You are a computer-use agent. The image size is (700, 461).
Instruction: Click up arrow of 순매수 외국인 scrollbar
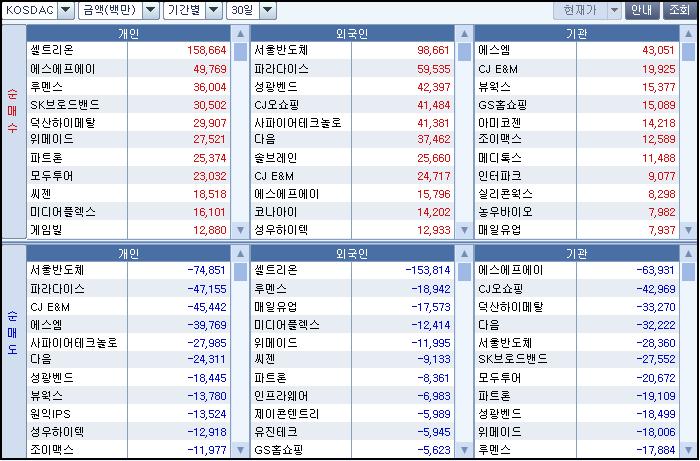pos(464,33)
